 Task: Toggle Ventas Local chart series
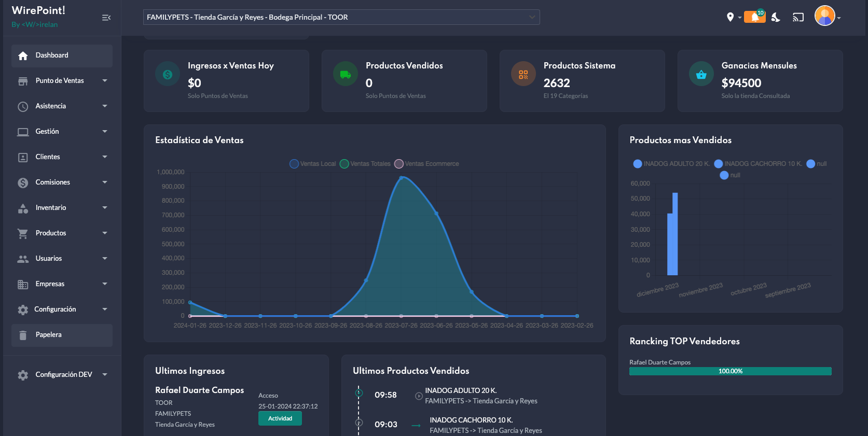coord(313,164)
